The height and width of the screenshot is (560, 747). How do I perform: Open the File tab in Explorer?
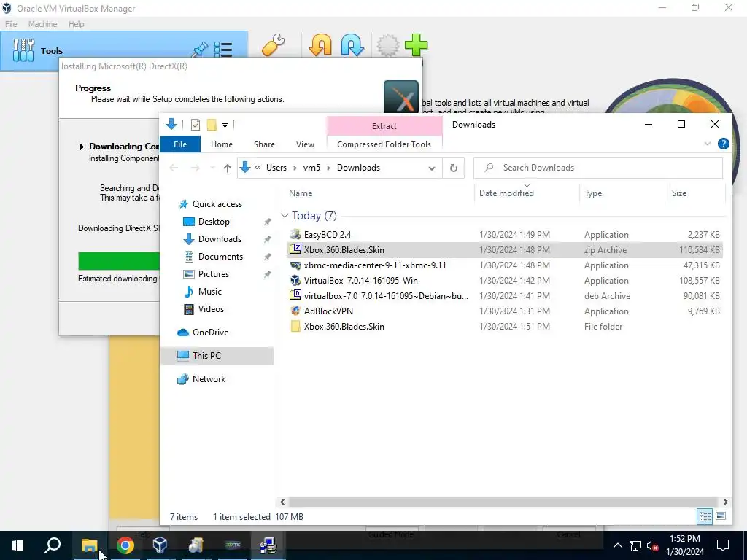pyautogui.click(x=180, y=144)
